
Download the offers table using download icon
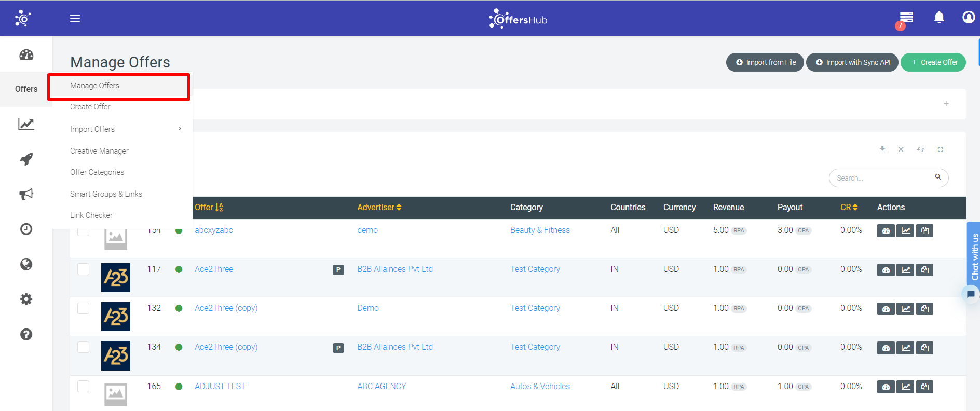point(882,149)
